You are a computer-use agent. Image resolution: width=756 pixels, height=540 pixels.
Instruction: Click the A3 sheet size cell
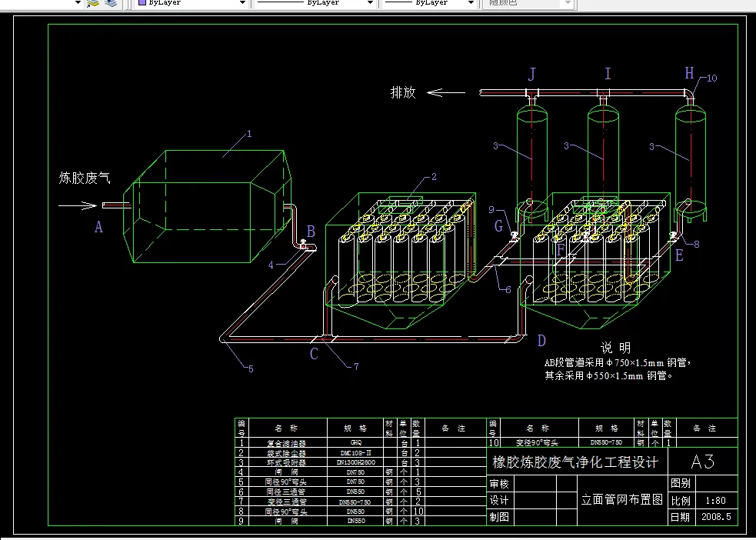pos(702,462)
